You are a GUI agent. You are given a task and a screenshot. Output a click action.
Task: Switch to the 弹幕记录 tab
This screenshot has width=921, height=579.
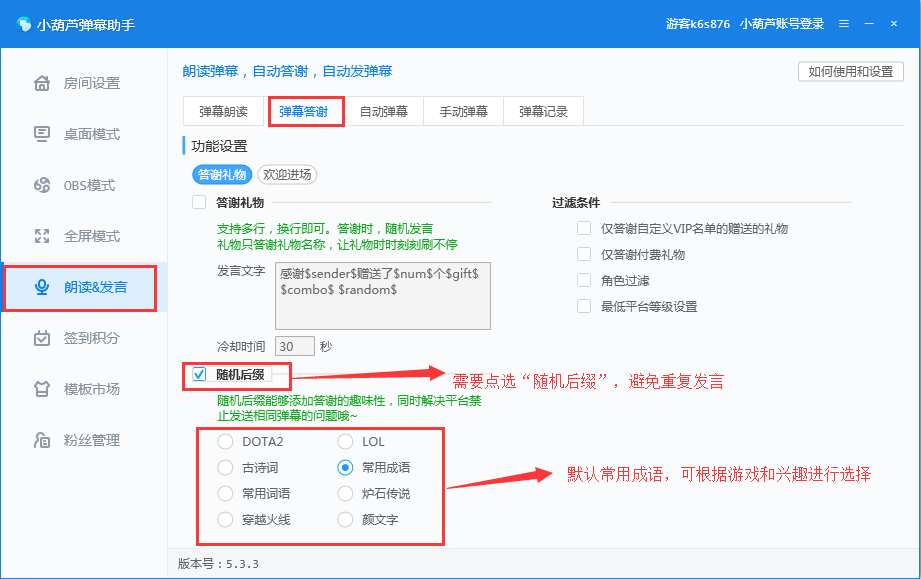pyautogui.click(x=543, y=111)
